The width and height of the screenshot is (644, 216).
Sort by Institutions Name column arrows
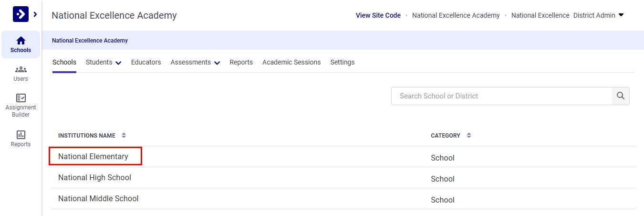[124, 136]
